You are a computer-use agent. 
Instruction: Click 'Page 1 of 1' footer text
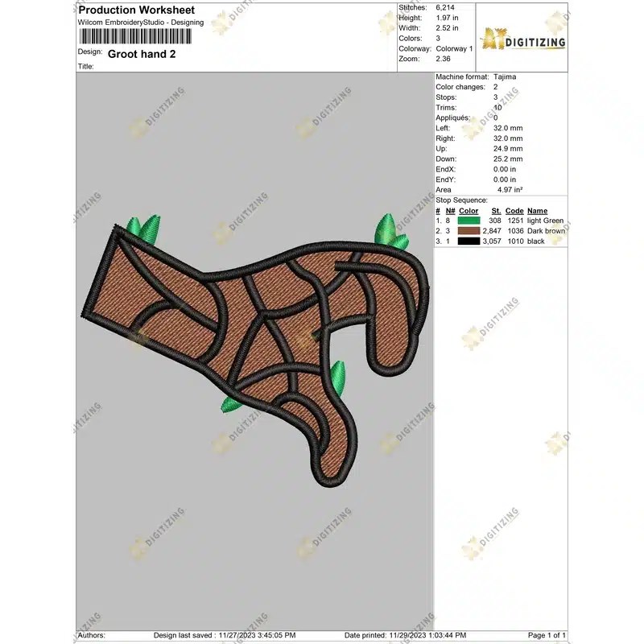pyautogui.click(x=547, y=635)
